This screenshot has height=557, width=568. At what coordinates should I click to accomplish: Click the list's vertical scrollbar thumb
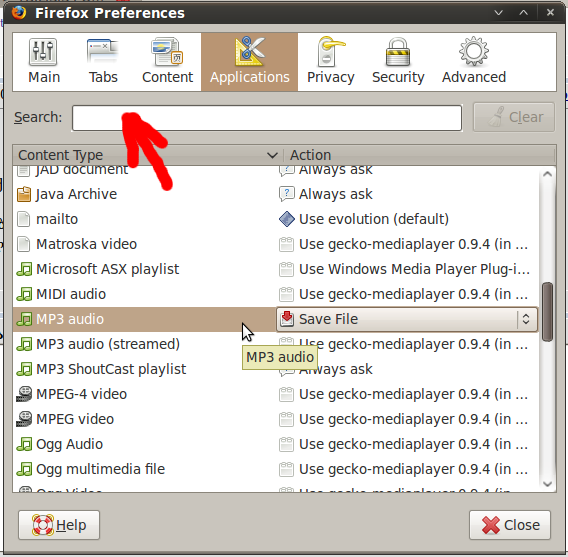pos(547,312)
